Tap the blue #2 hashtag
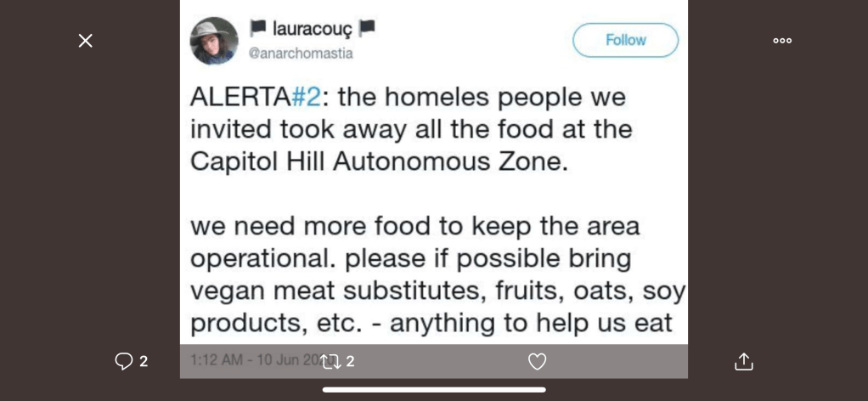Viewport: 868px width, 401px height. [306, 97]
